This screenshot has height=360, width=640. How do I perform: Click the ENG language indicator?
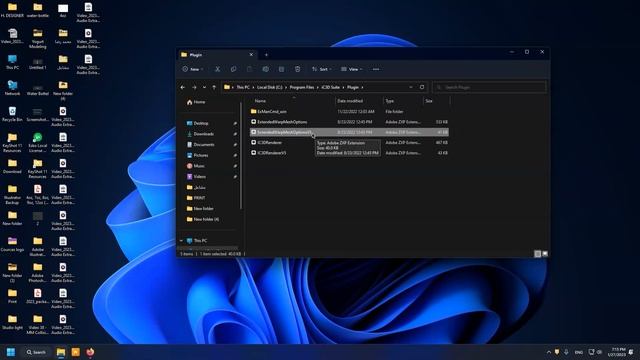(x=579, y=352)
